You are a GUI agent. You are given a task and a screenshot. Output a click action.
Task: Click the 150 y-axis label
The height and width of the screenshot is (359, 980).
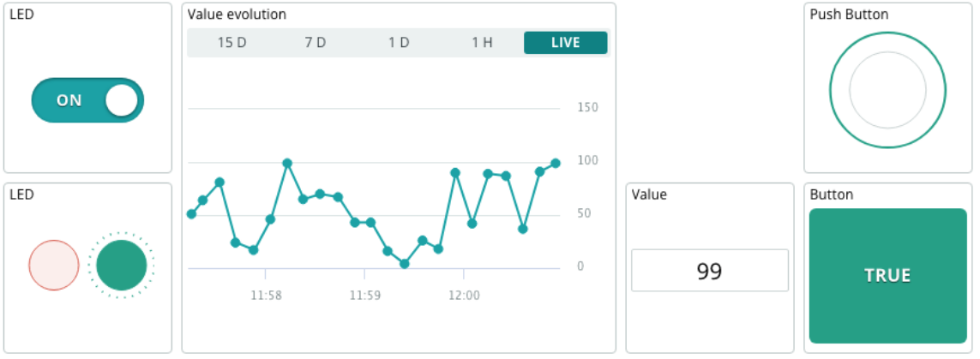587,108
